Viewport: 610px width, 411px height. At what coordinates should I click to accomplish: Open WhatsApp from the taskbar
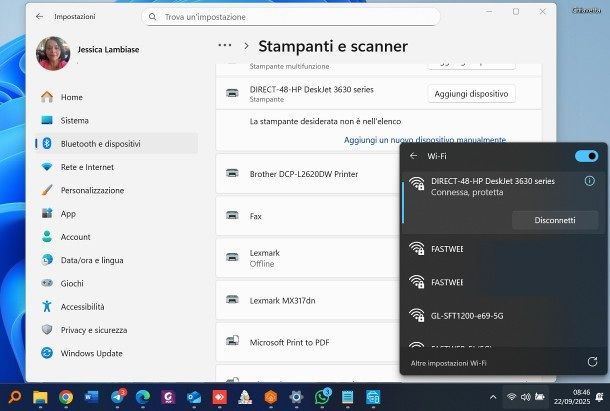tap(322, 397)
